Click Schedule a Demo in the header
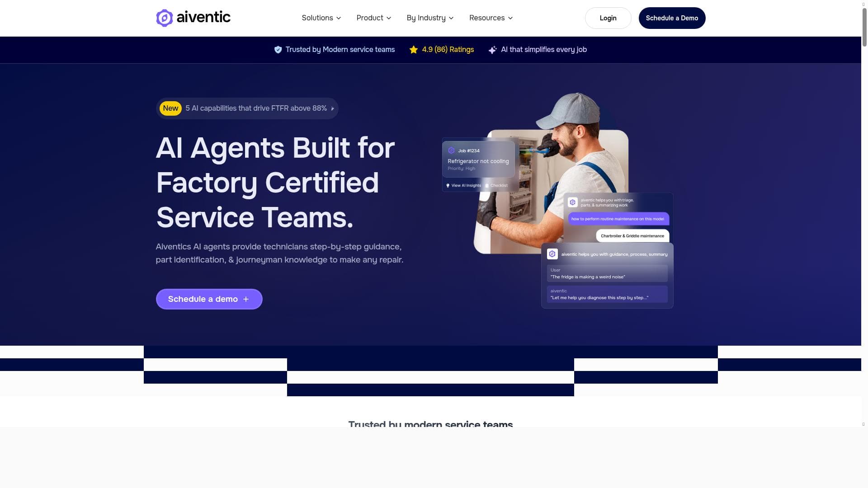The image size is (868, 488). coord(672,18)
